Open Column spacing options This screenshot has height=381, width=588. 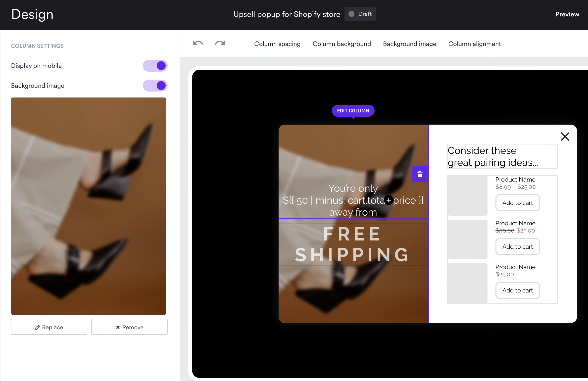277,44
